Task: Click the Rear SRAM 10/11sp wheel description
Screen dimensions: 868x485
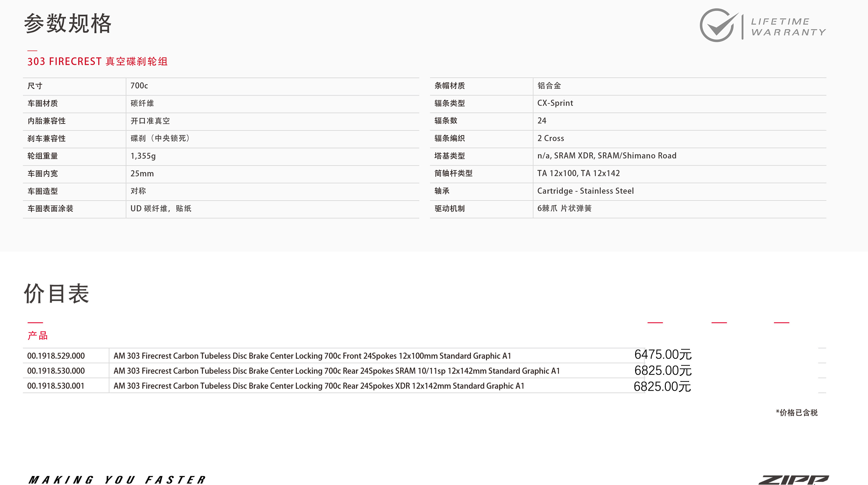Action: point(336,371)
